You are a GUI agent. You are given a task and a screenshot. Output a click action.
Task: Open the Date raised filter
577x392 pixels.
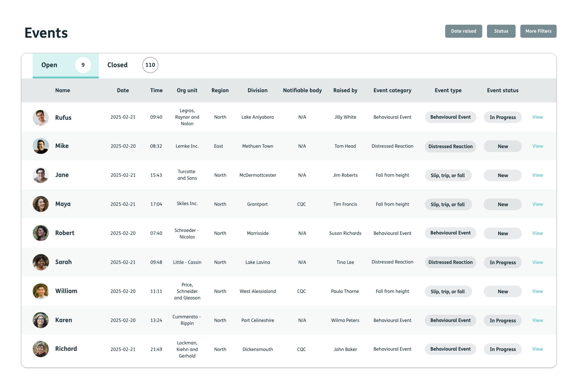pyautogui.click(x=463, y=31)
